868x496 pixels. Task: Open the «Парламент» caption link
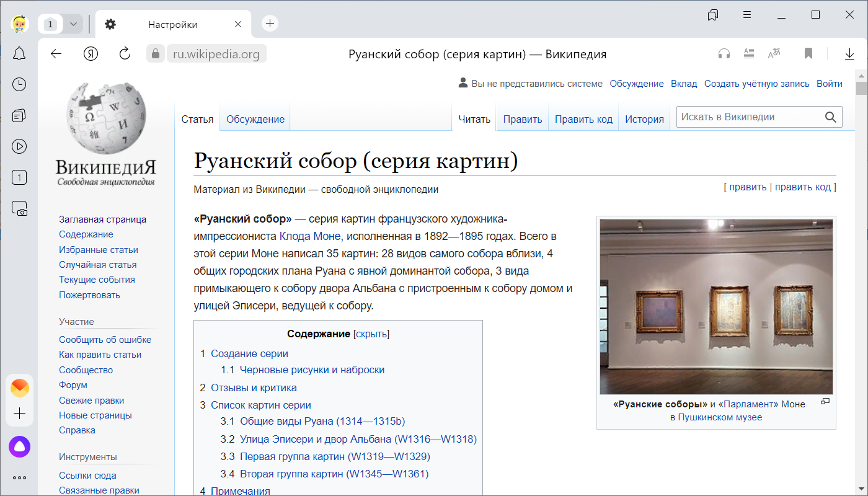748,404
